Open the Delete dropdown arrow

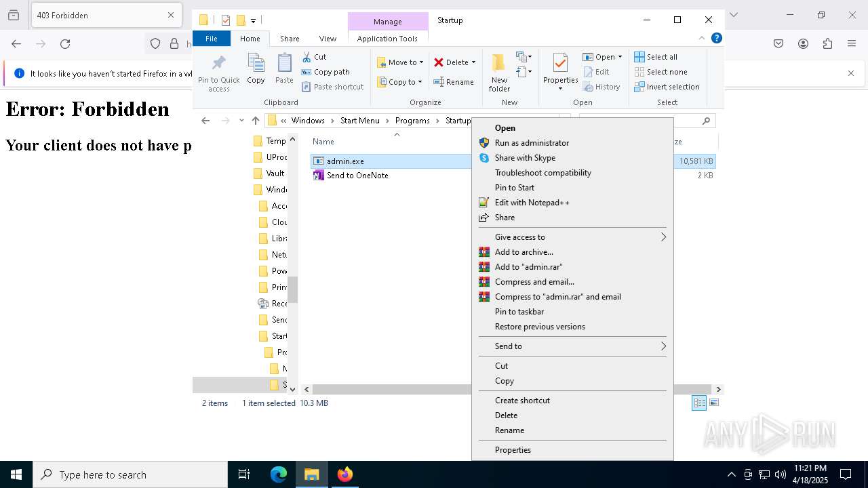tap(473, 62)
